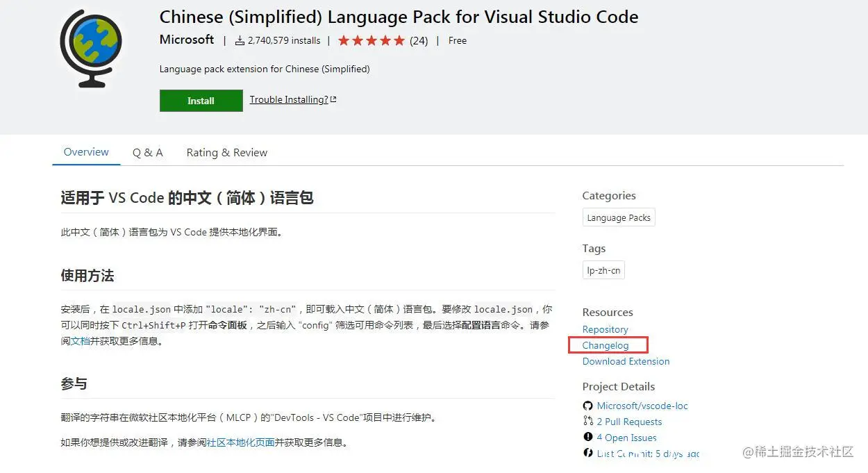The height and width of the screenshot is (473, 868).
Task: Click the Categories sidebar heading
Action: coord(609,196)
